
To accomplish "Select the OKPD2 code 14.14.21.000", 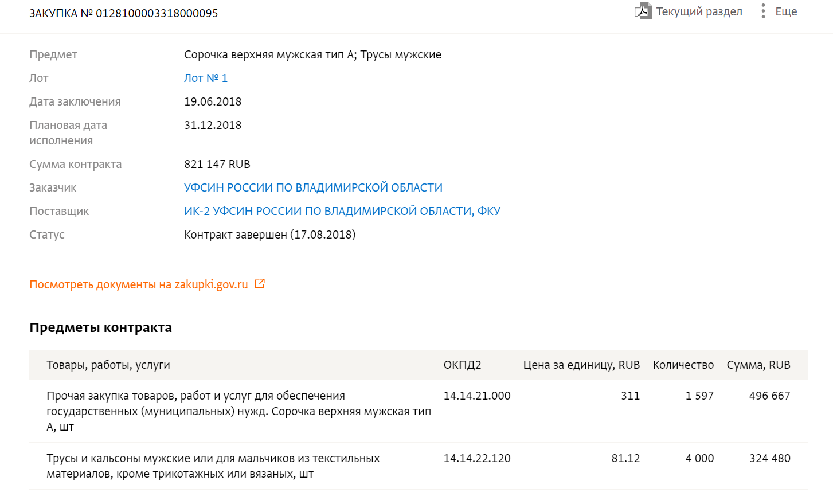I will click(x=477, y=396).
